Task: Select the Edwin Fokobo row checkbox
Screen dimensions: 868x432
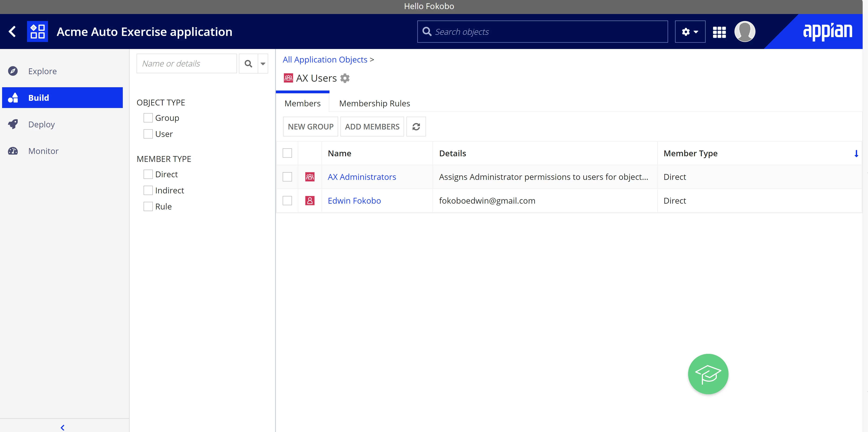Action: click(287, 201)
